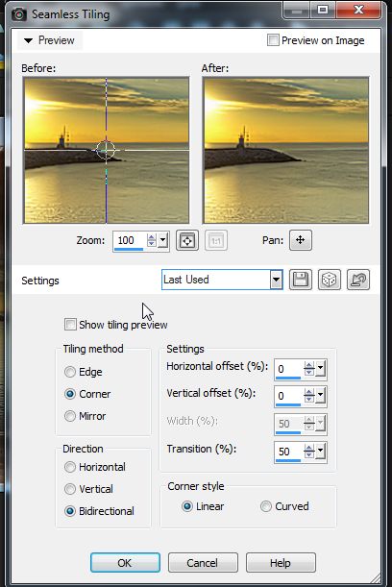Click the 1:1 zoom icon
The width and height of the screenshot is (392, 587).
pyautogui.click(x=216, y=240)
